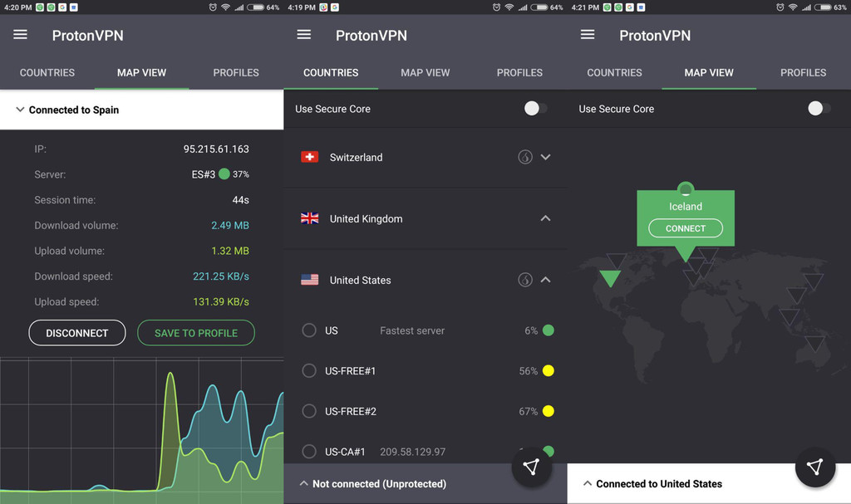
Task: Tap Connect button for Iceland
Action: (686, 228)
